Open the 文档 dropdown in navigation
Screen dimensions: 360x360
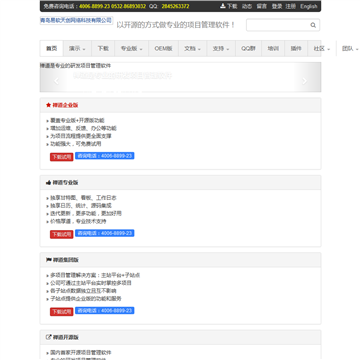(x=192, y=49)
